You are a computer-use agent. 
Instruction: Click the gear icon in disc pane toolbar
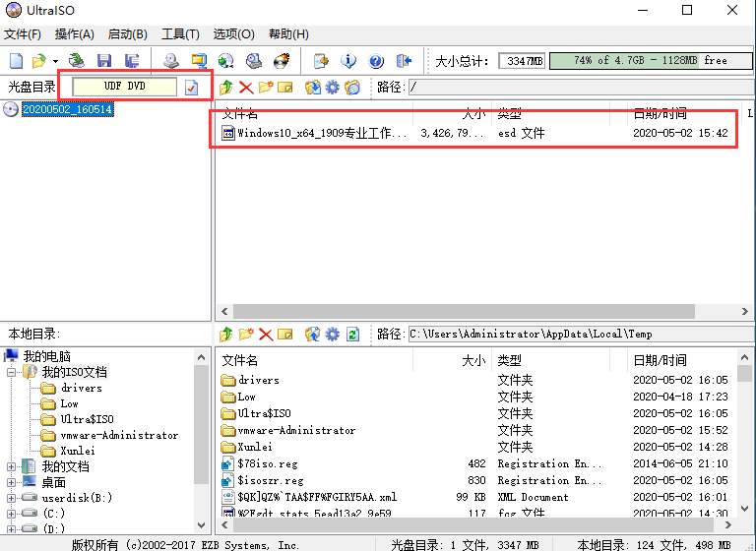332,88
